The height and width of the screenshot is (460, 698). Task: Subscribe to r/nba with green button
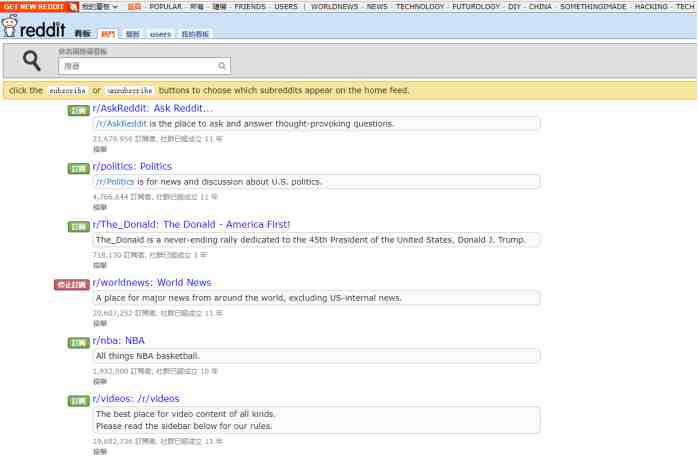(x=79, y=342)
